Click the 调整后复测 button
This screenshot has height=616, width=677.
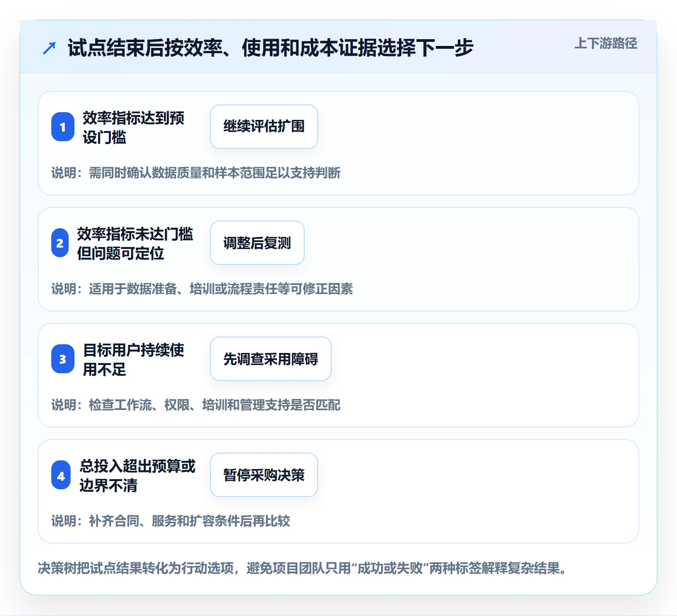(257, 243)
